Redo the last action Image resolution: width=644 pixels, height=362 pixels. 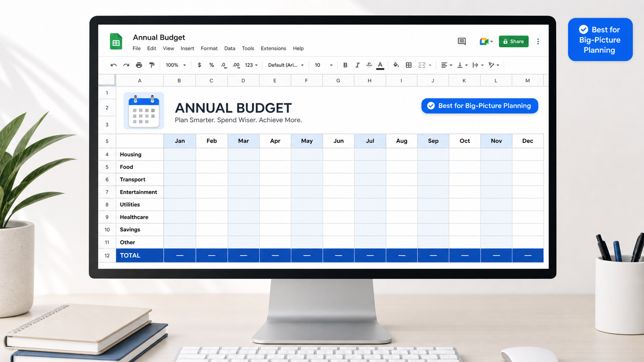[126, 65]
